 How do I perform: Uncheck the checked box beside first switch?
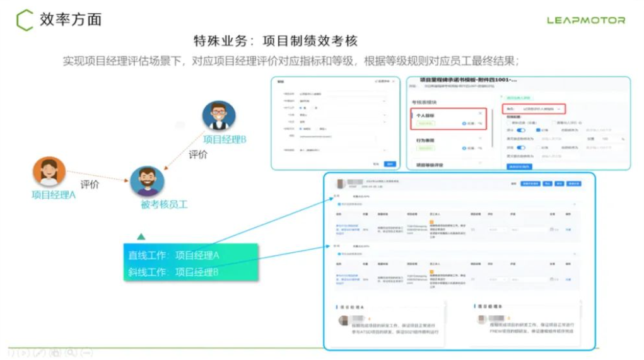click(538, 130)
